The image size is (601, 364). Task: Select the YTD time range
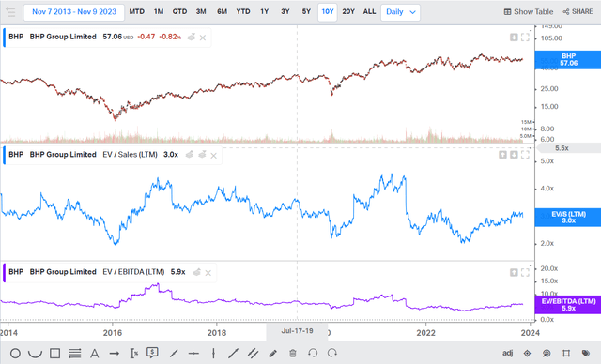(243, 12)
